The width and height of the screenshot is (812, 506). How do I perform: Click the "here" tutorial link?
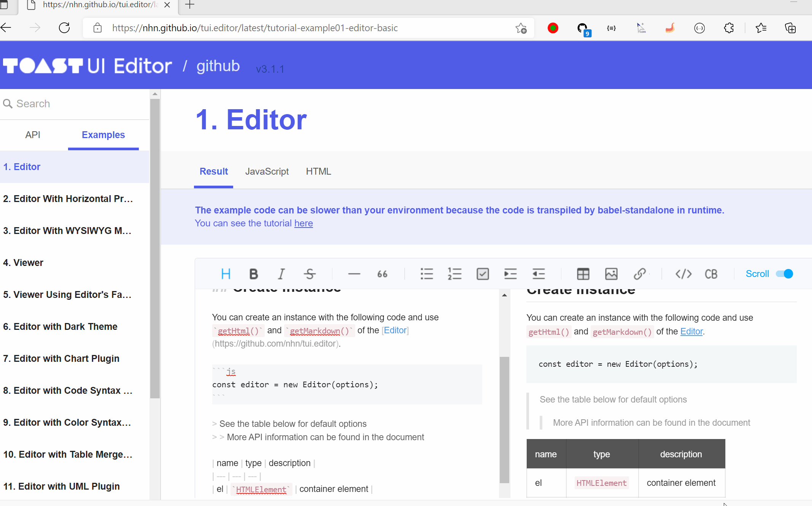pyautogui.click(x=304, y=223)
